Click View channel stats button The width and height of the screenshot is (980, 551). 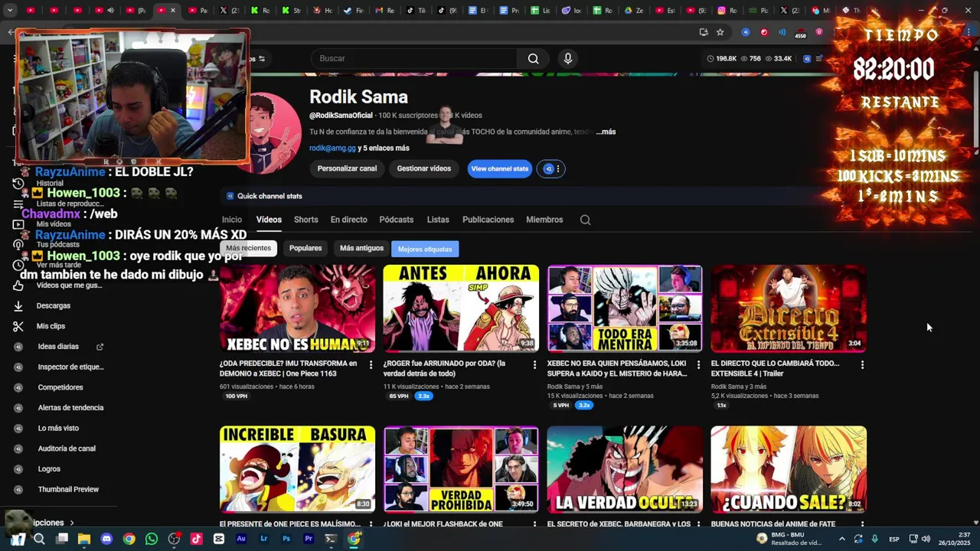tap(500, 169)
